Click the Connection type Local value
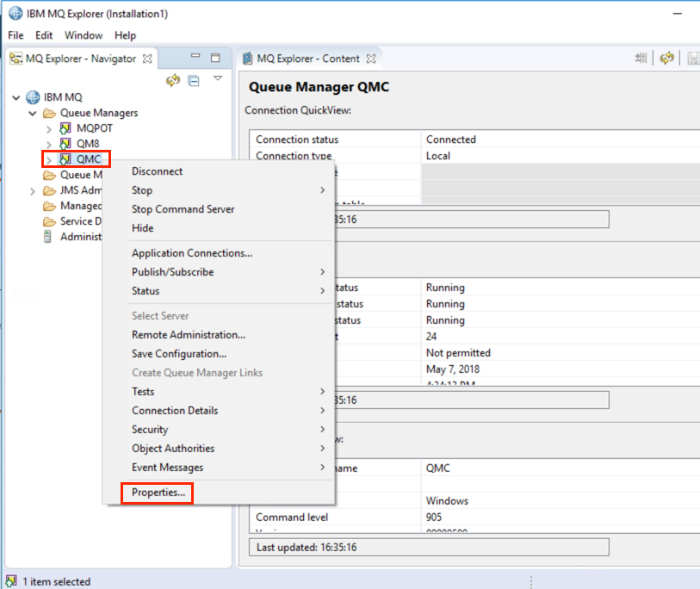700x589 pixels. tap(438, 156)
